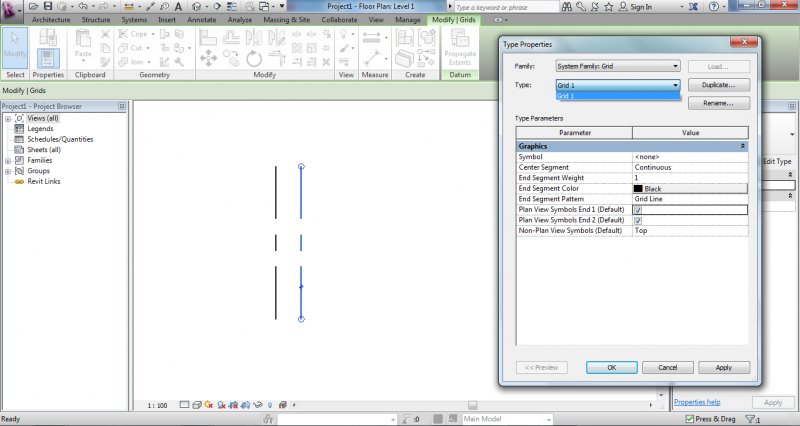Open the Revit application menu button

[11, 10]
